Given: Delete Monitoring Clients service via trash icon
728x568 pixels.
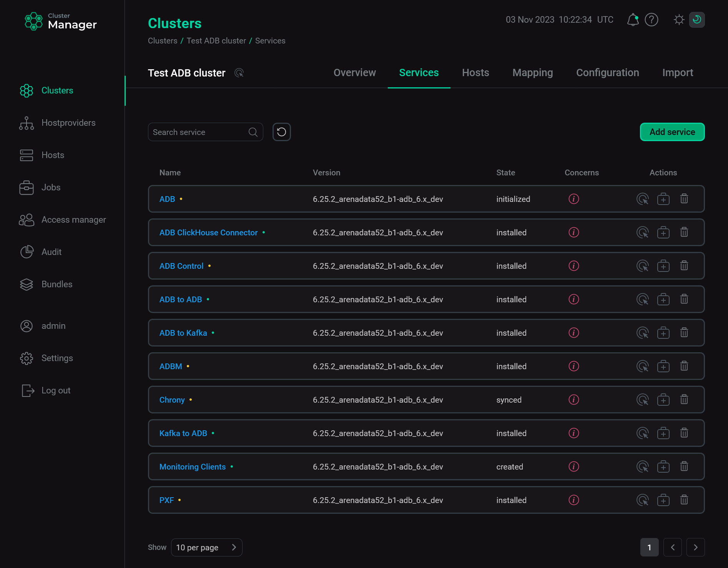Looking at the screenshot, I should coord(684,466).
